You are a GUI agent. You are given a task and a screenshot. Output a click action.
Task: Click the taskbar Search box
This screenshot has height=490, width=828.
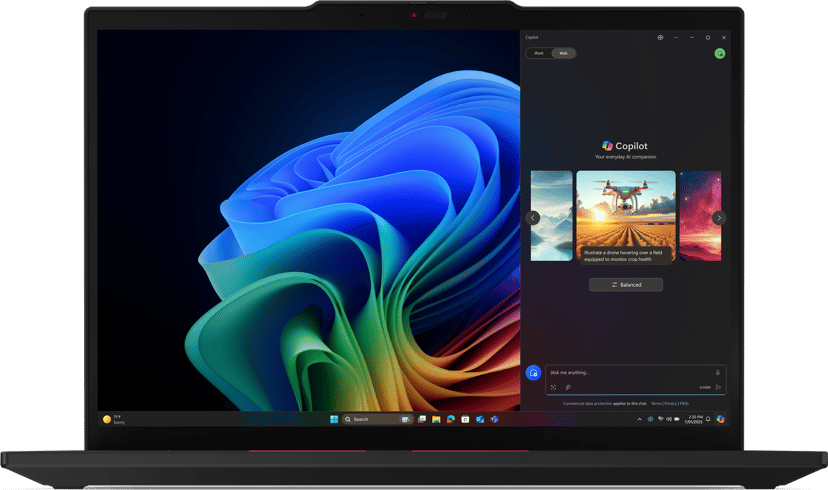coord(377,419)
